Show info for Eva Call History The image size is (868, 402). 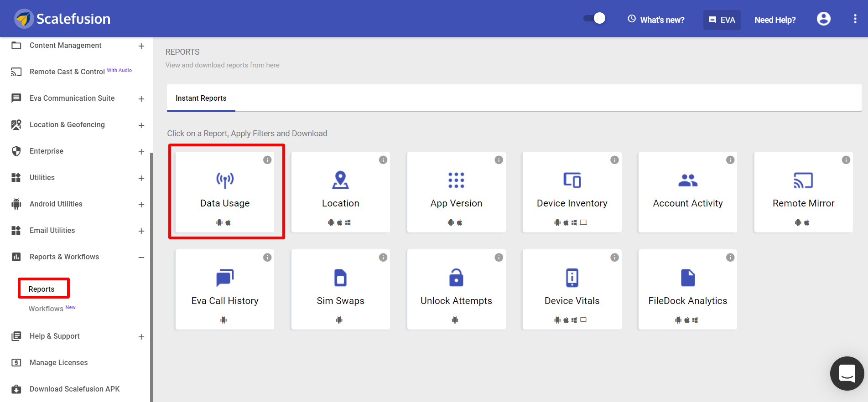tap(267, 258)
